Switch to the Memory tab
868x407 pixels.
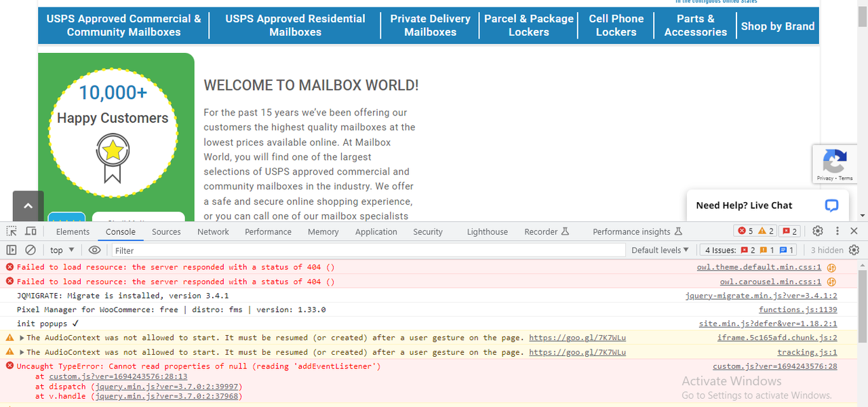point(323,232)
